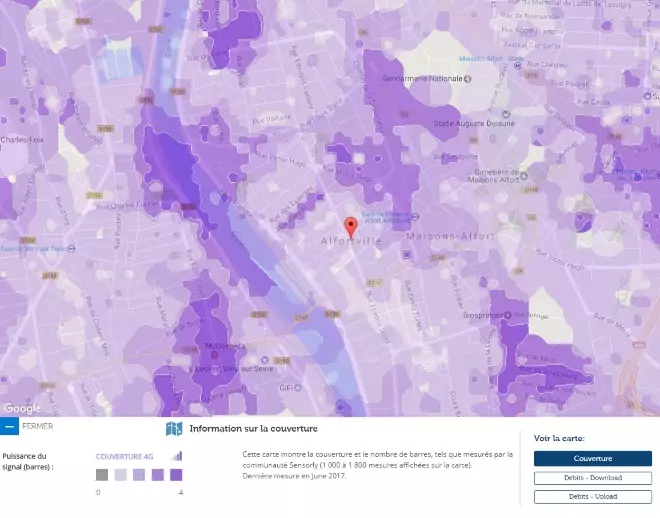Click the GiFi store marker icon
The height and width of the screenshot is (518, 660).
pyautogui.click(x=298, y=388)
